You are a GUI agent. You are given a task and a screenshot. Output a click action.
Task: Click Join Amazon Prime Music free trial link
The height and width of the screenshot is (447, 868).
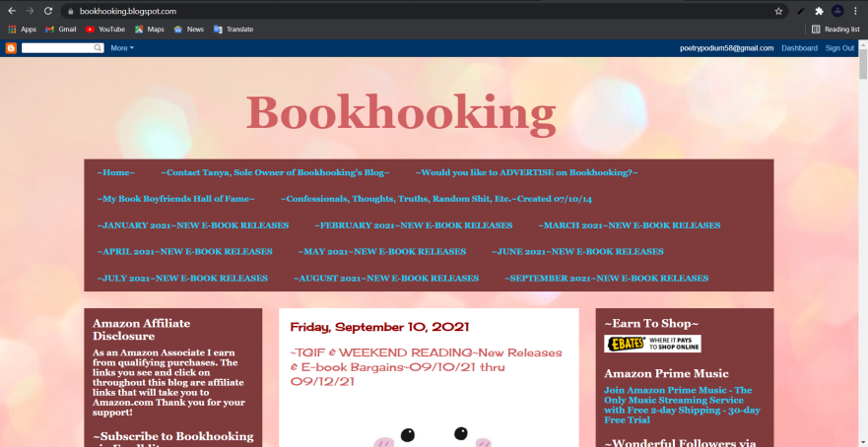click(x=682, y=405)
